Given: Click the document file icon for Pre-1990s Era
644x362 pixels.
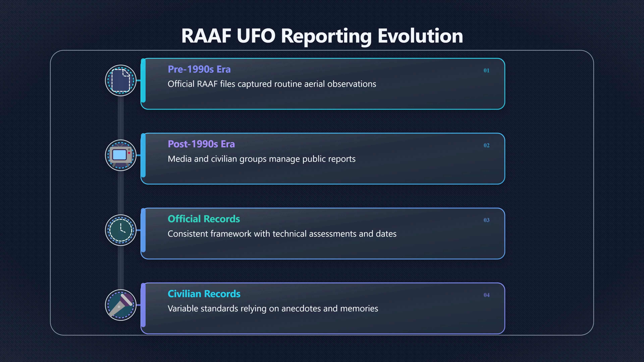Looking at the screenshot, I should [x=121, y=80].
